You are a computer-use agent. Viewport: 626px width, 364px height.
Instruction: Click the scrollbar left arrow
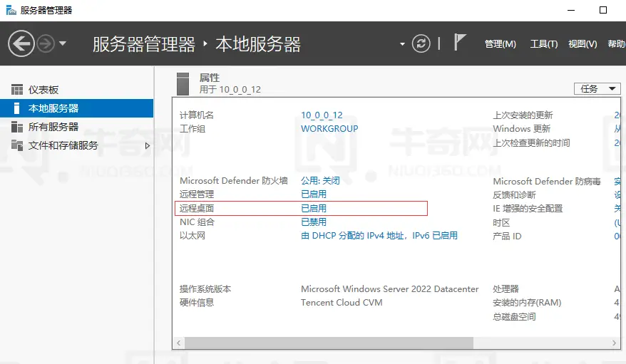(x=178, y=343)
